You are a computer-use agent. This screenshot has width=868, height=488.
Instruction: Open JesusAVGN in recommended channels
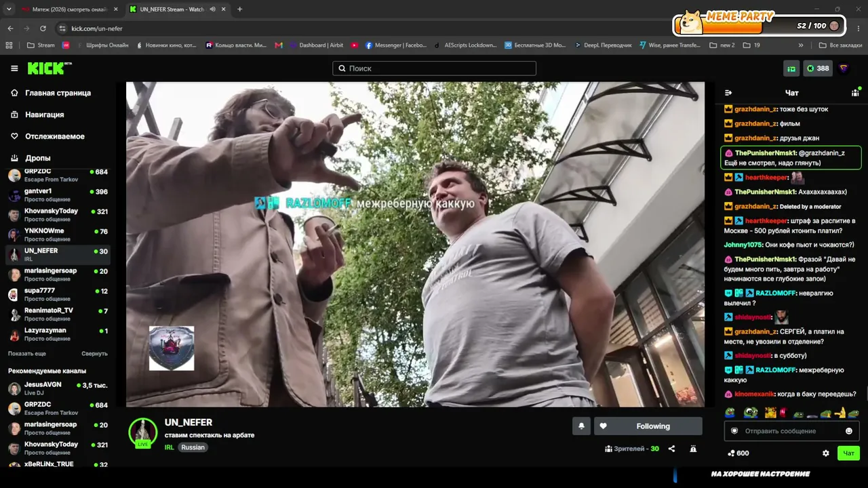[58, 388]
